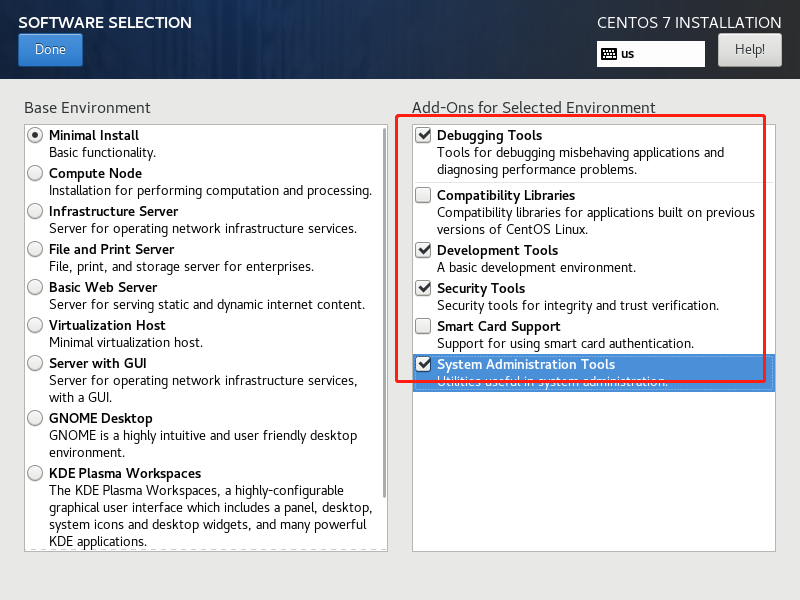
Task: Click the Done button
Action: (x=50, y=50)
